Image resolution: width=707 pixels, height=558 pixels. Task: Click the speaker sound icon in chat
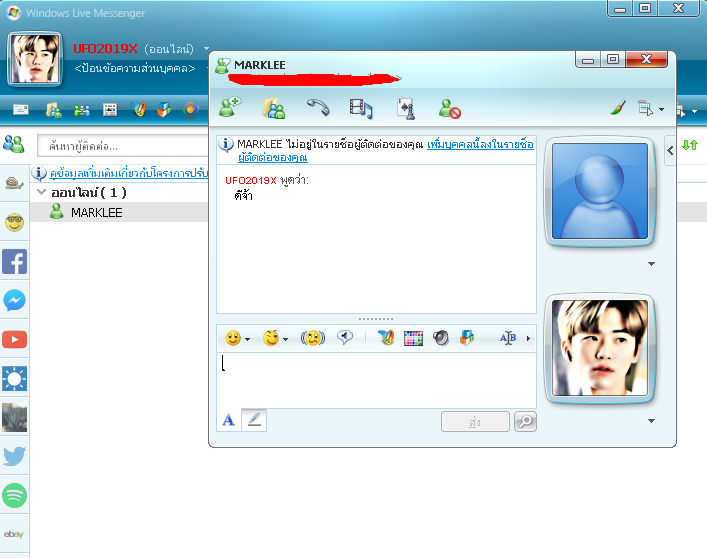(x=441, y=338)
